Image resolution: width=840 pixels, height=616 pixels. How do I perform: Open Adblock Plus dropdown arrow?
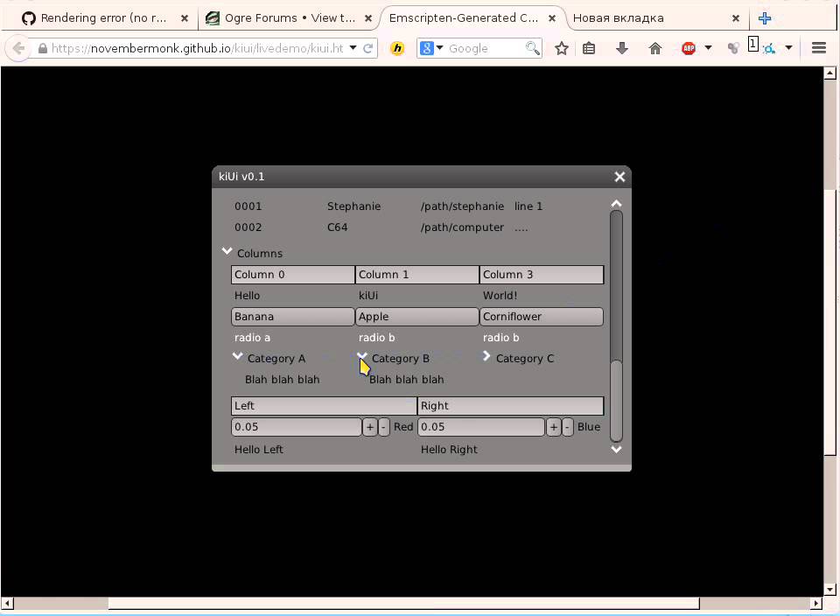[708, 47]
